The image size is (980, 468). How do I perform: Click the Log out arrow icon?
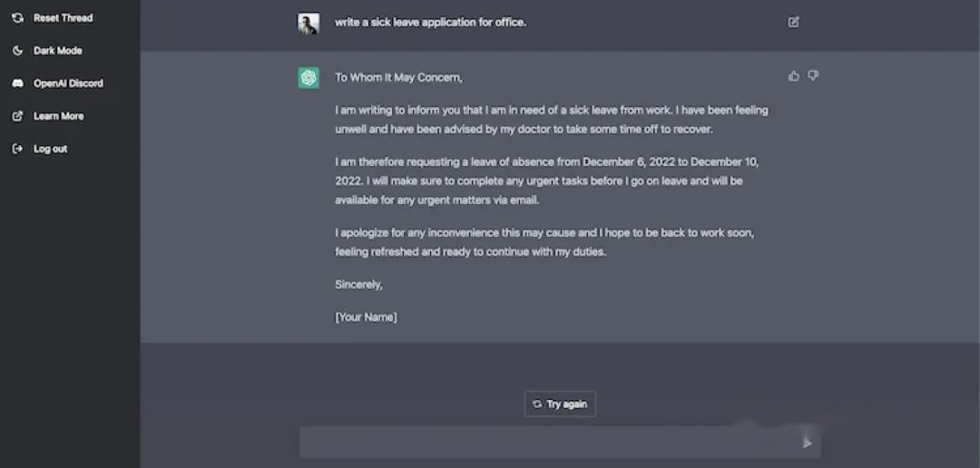[x=17, y=149]
